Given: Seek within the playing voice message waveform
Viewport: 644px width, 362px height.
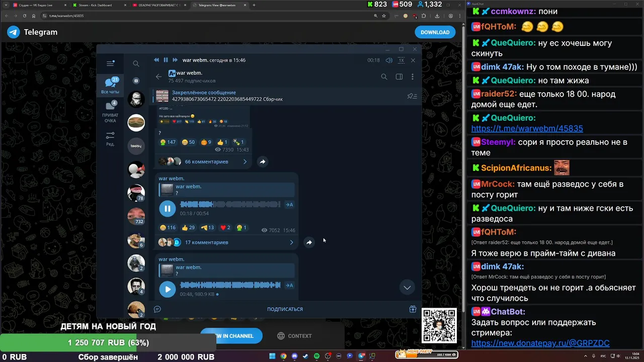Looking at the screenshot, I should coord(230,205).
